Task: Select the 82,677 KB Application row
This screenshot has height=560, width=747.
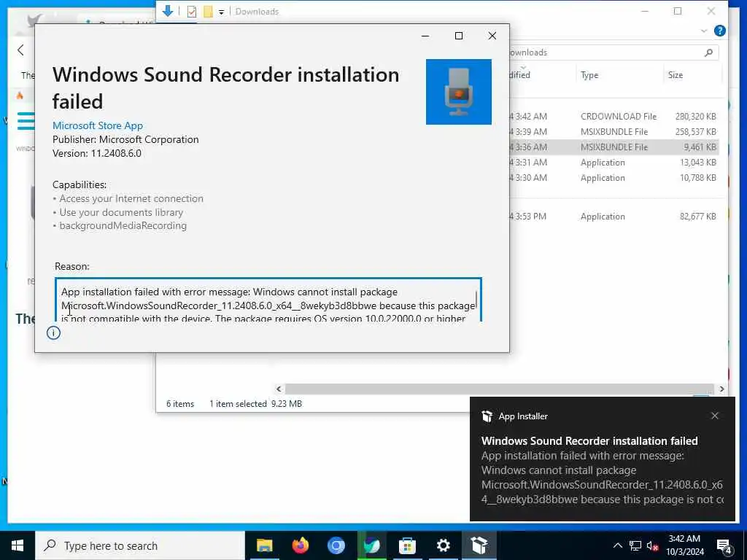Action: point(614,216)
